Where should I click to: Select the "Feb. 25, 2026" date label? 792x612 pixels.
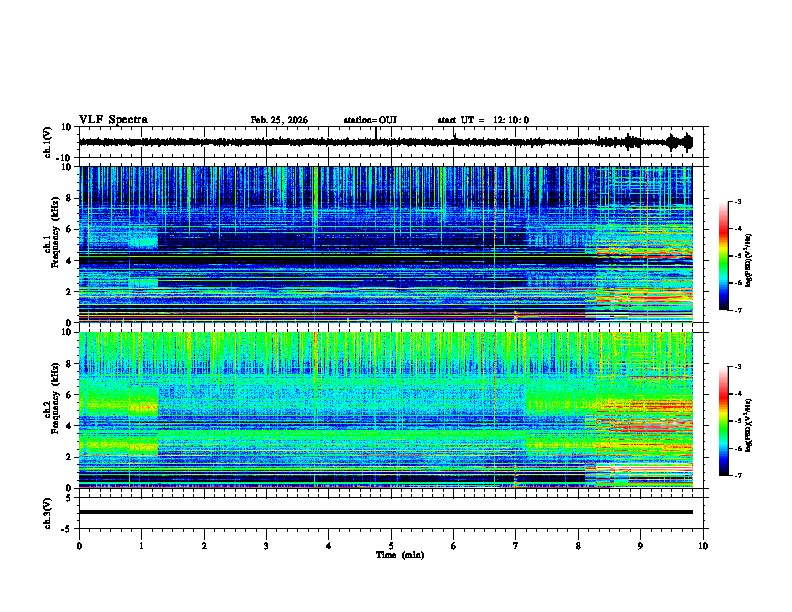279,120
